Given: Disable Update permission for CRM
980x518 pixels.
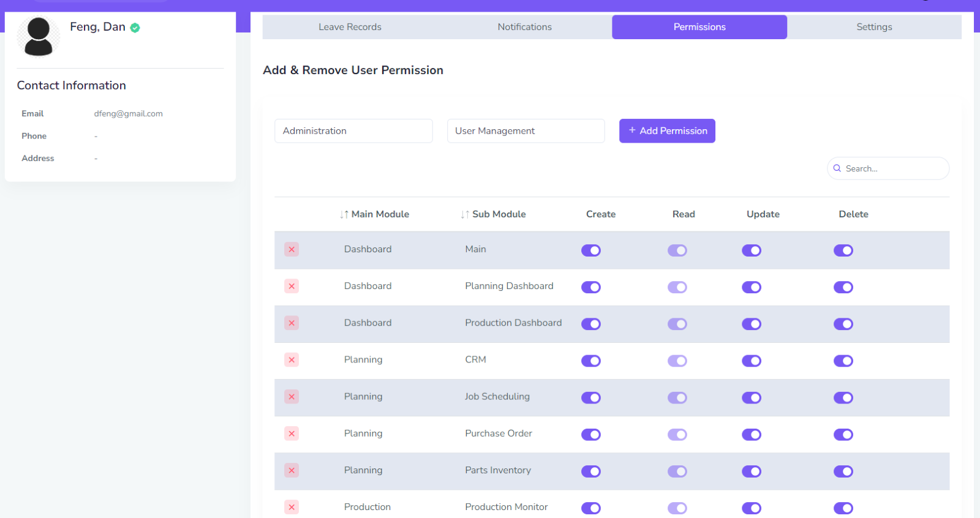Looking at the screenshot, I should pyautogui.click(x=751, y=361).
